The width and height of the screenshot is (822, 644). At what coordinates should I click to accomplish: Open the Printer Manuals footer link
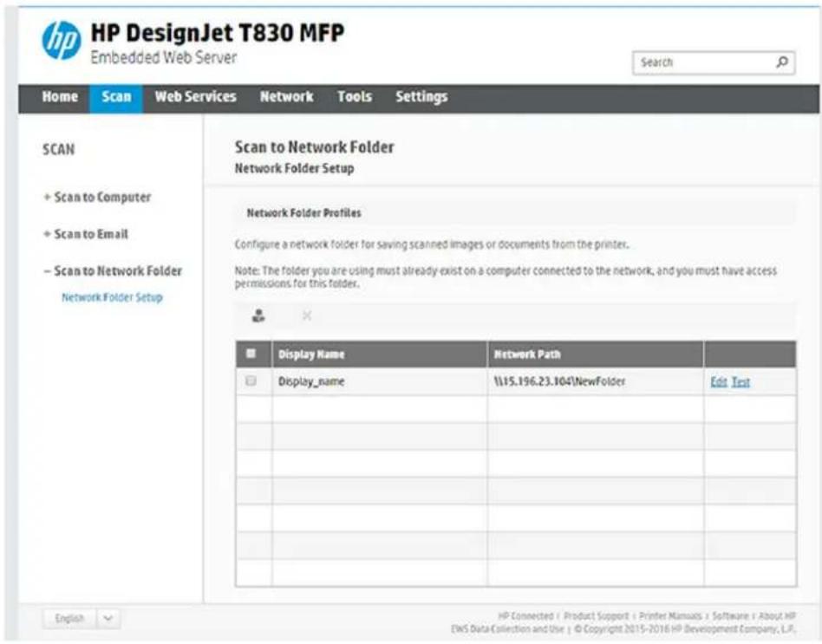coord(670,616)
